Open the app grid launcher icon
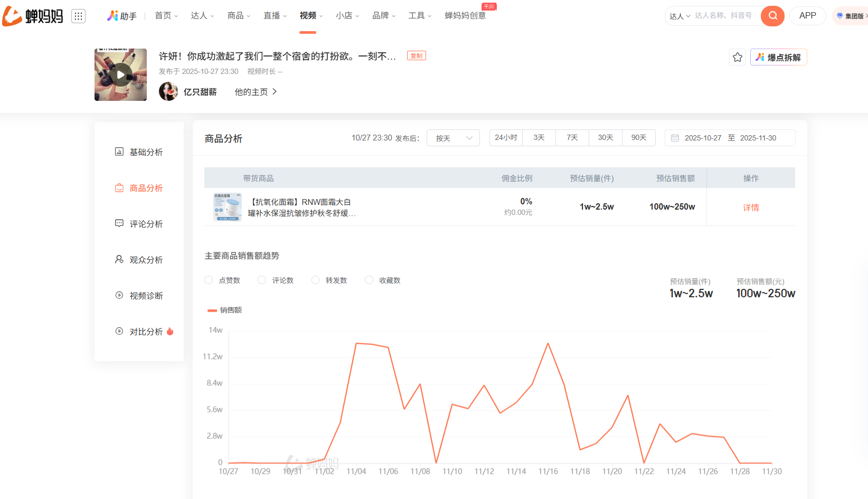The image size is (868, 499). point(78,16)
